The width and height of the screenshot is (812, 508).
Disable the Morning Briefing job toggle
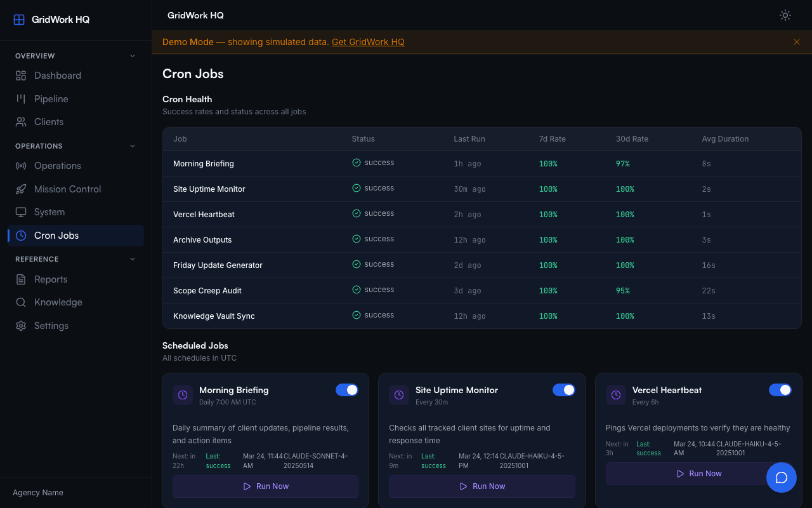(347, 390)
